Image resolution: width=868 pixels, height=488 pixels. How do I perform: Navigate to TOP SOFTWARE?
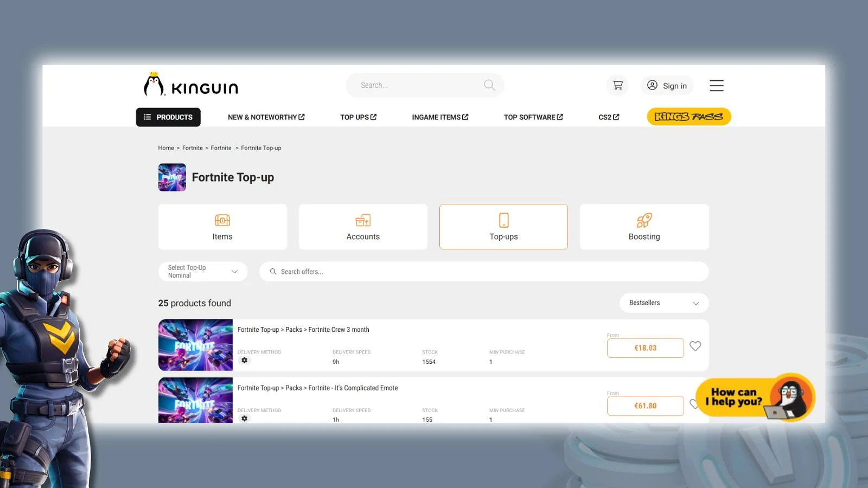(x=533, y=117)
